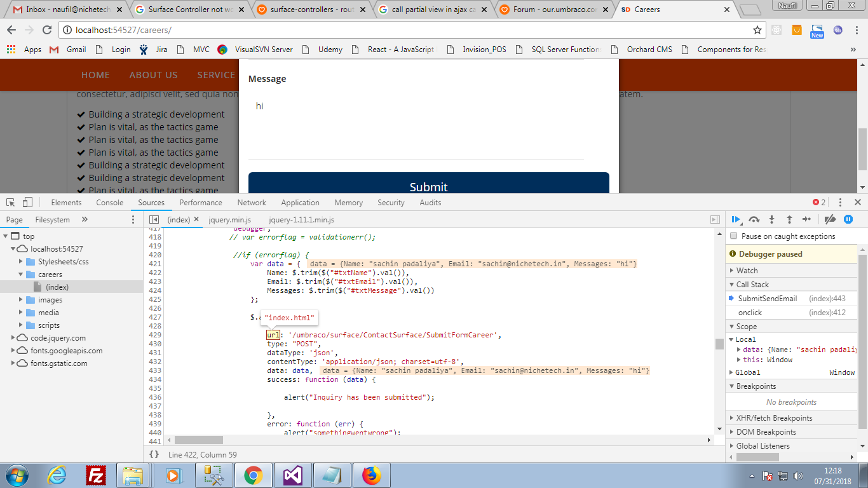Viewport: 868px width, 488px height.
Task: Go back in browser history
Action: pos(11,30)
